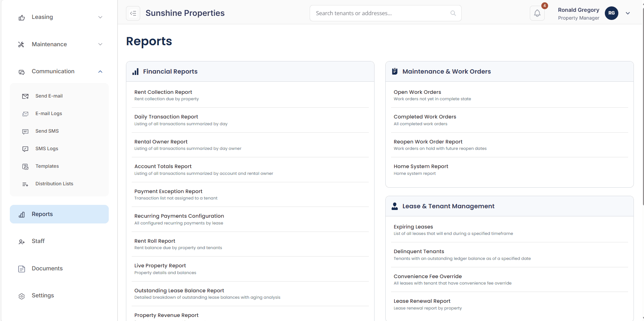Navigate to Staff in sidebar

coord(38,241)
